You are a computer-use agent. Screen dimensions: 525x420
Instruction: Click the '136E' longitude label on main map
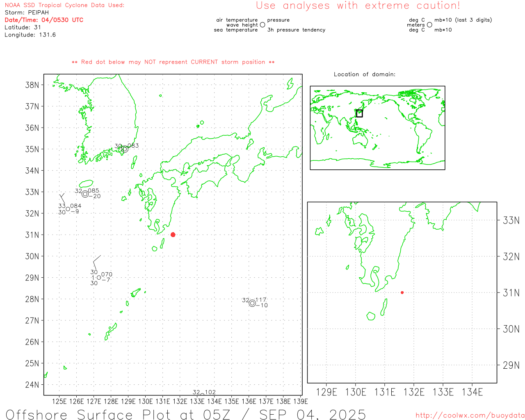coord(249,401)
